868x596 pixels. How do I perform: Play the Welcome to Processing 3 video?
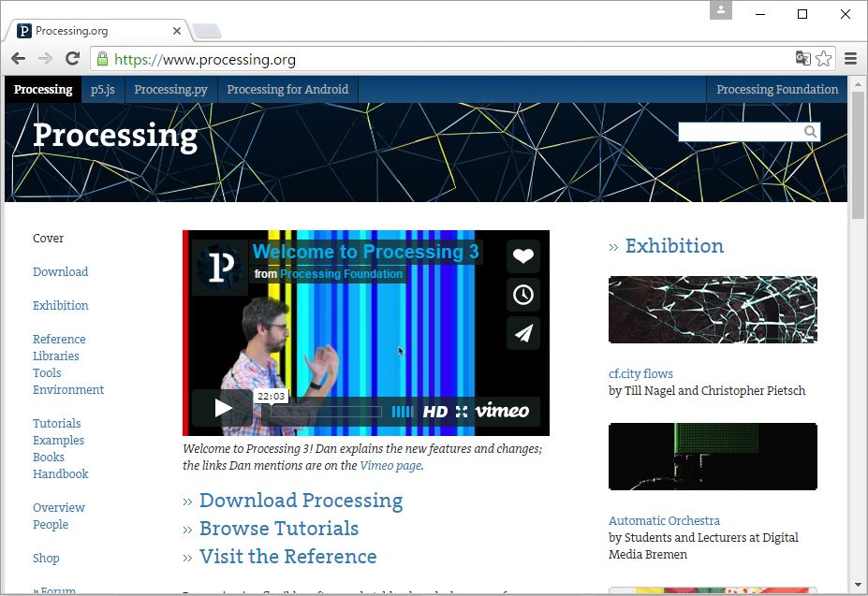point(223,408)
